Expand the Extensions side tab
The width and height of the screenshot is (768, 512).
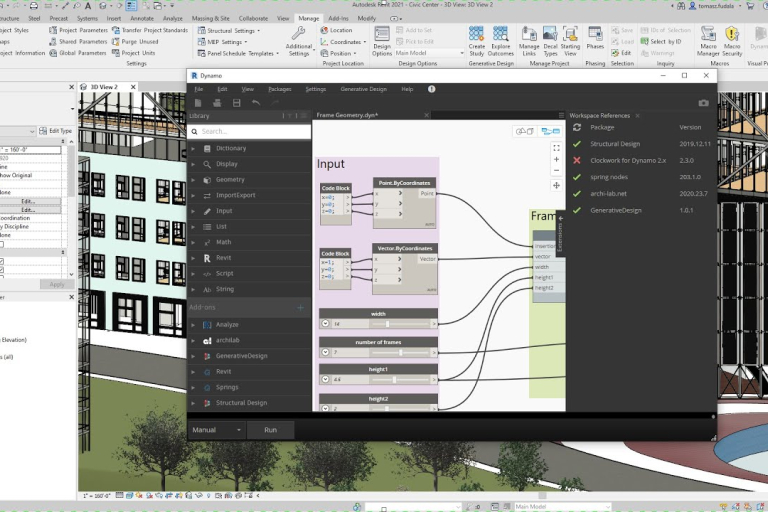[x=560, y=234]
